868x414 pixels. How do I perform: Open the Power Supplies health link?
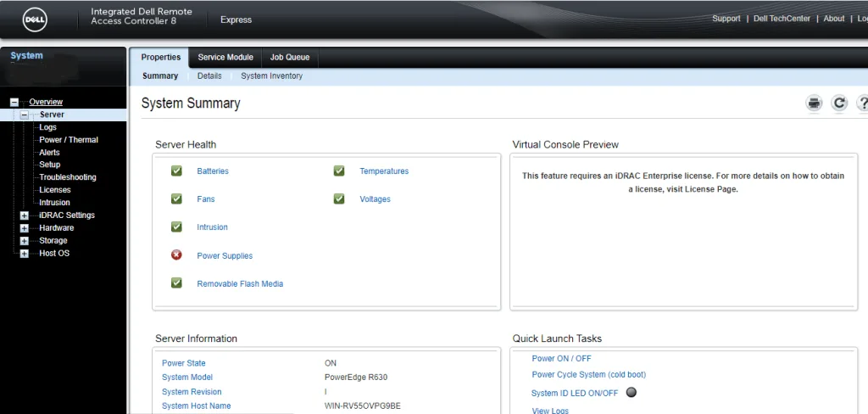[x=225, y=256]
